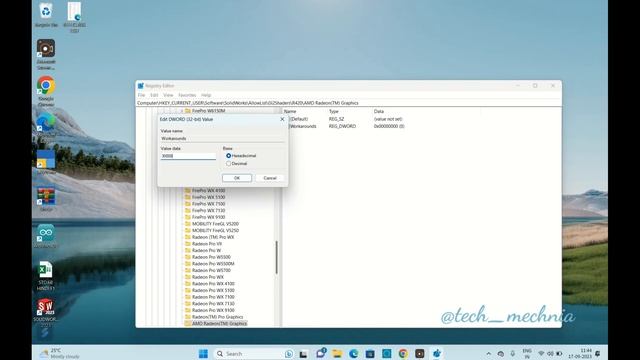Show hidden system tray icons

point(489,353)
